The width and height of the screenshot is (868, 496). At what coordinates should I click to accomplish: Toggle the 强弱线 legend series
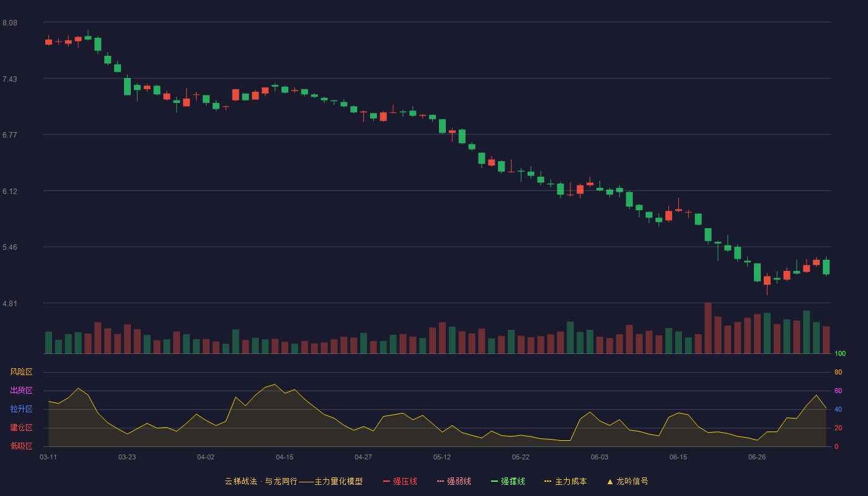pyautogui.click(x=454, y=481)
